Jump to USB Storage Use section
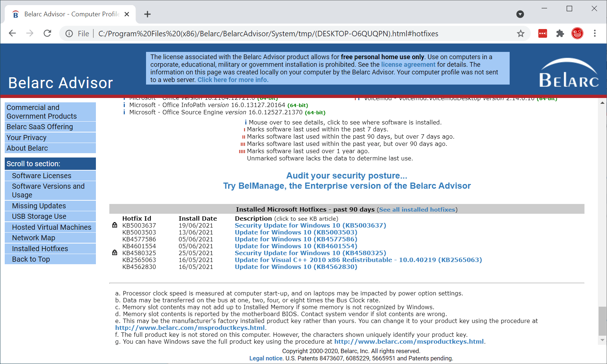 [x=50, y=216]
